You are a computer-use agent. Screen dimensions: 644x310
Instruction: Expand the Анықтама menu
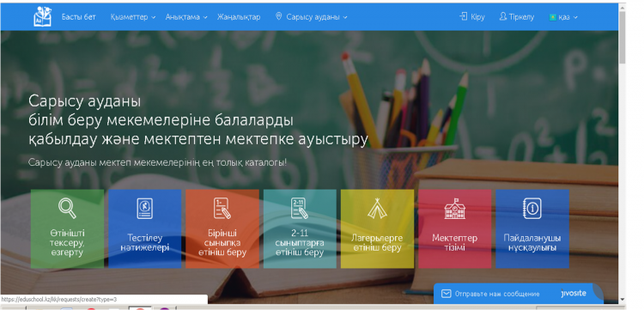pyautogui.click(x=186, y=17)
